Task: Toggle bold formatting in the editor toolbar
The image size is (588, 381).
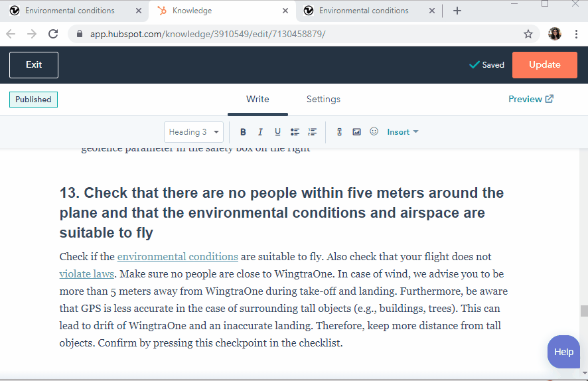Action: (x=243, y=132)
